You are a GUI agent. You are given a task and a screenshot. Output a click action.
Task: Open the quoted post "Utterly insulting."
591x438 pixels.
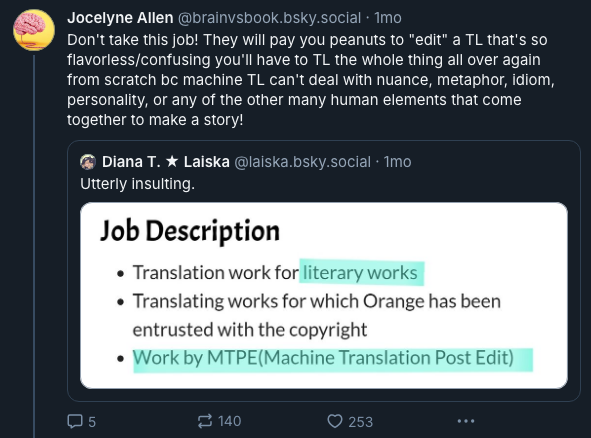coord(138,184)
